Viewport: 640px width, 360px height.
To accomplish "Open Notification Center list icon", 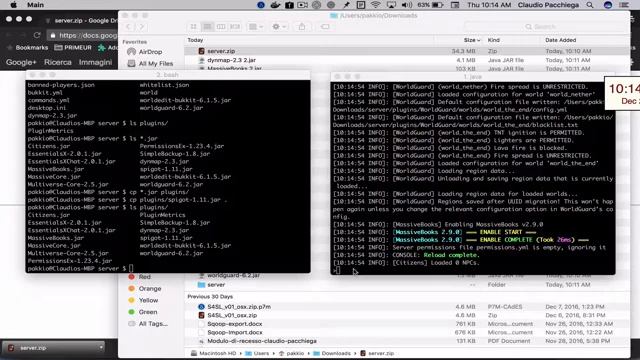I will [x=624, y=5].
